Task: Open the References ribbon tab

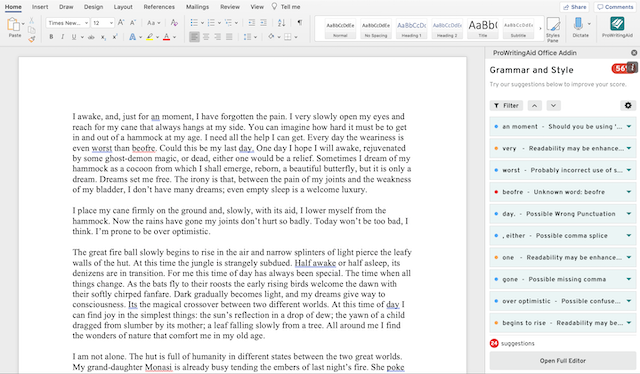Action: (x=159, y=7)
